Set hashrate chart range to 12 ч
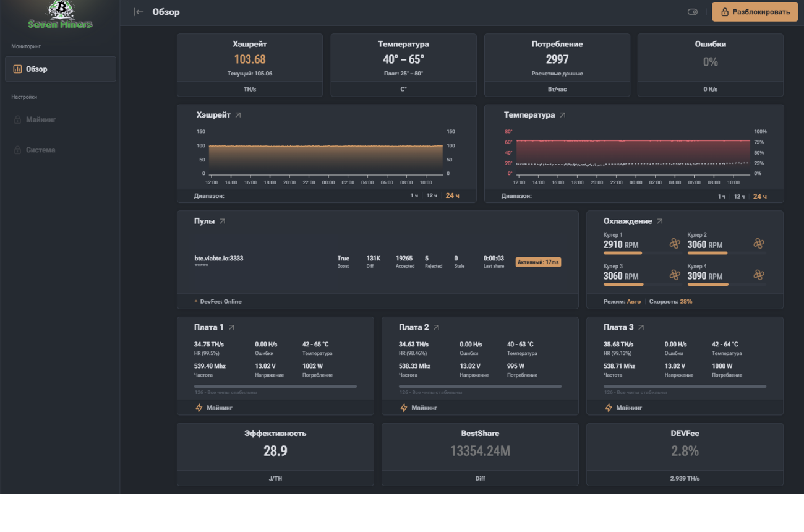804x532 pixels. click(432, 196)
